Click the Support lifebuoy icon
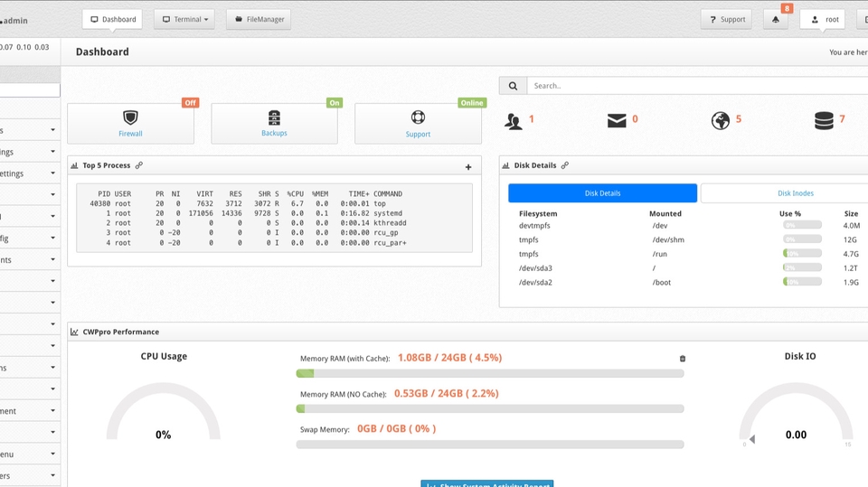 tap(418, 117)
